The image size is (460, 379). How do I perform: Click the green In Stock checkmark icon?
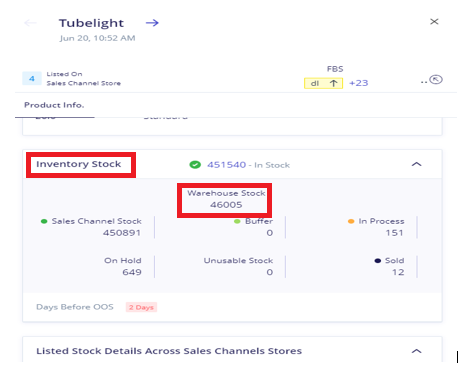coord(195,165)
